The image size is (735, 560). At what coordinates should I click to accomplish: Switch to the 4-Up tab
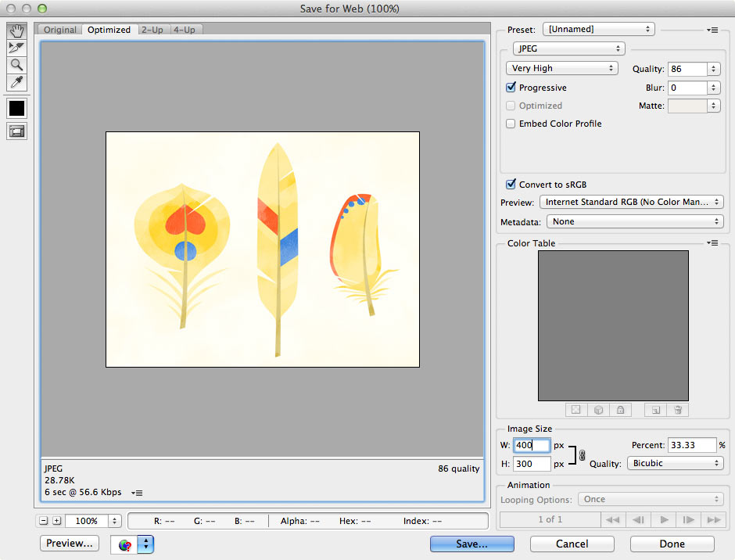pyautogui.click(x=185, y=30)
